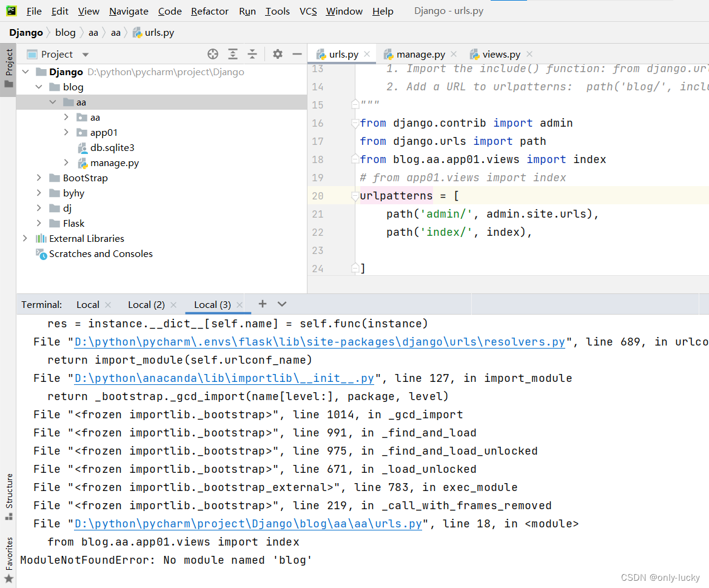Click the code folding arrow on line 20
The width and height of the screenshot is (709, 588).
355,195
